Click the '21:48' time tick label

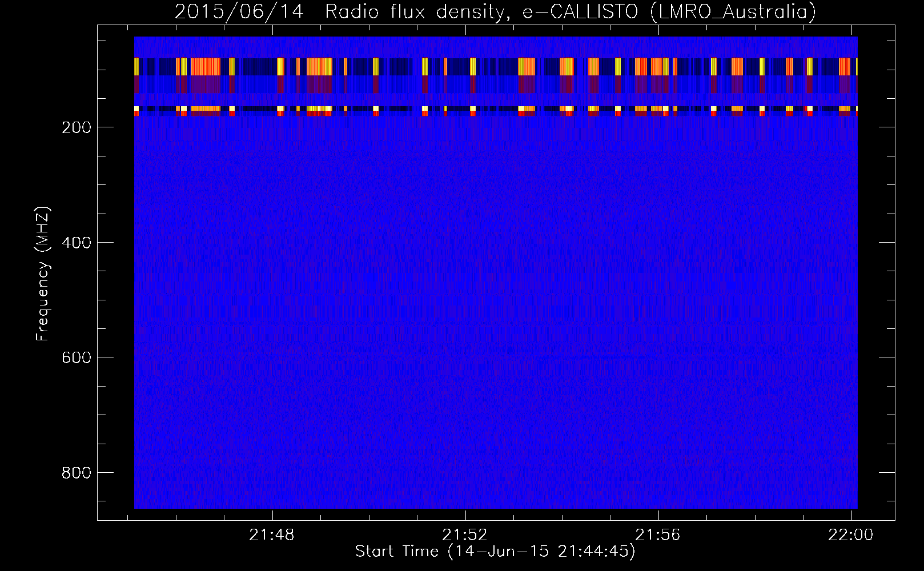(x=272, y=534)
